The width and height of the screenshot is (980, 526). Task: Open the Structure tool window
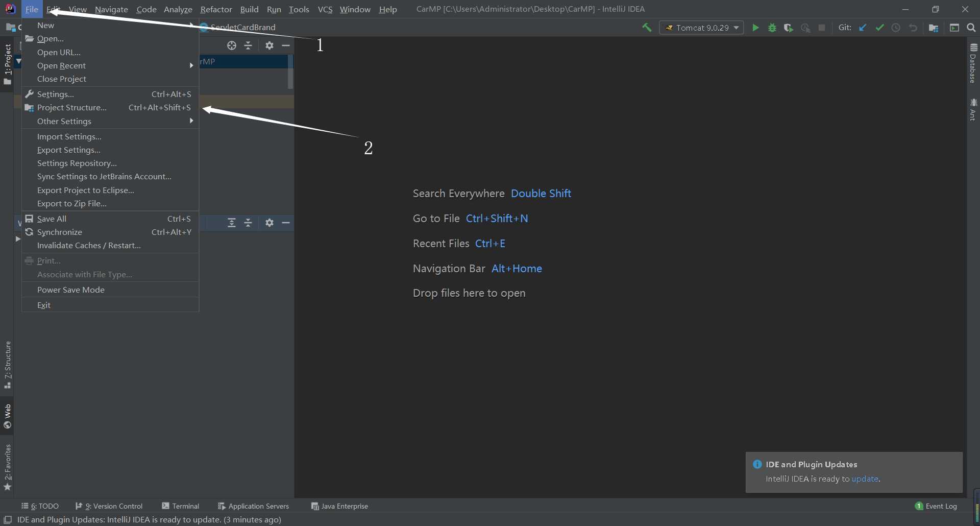7,365
